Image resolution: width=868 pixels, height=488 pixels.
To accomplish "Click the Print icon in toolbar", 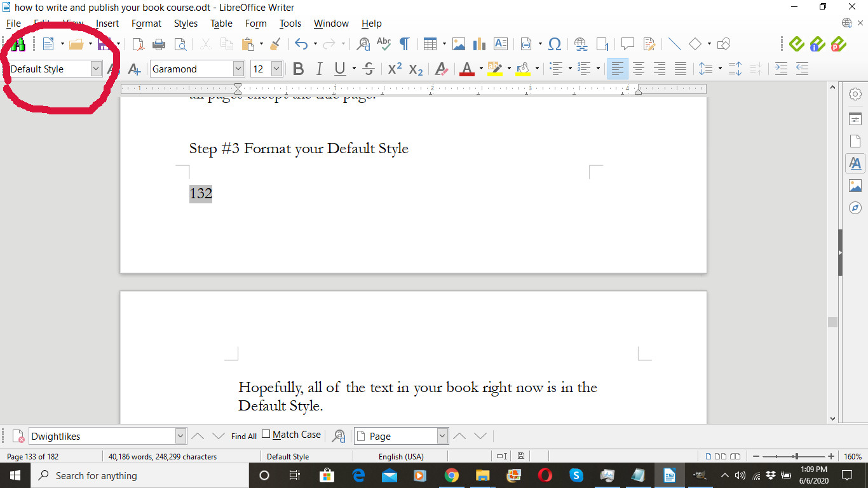I will [159, 44].
